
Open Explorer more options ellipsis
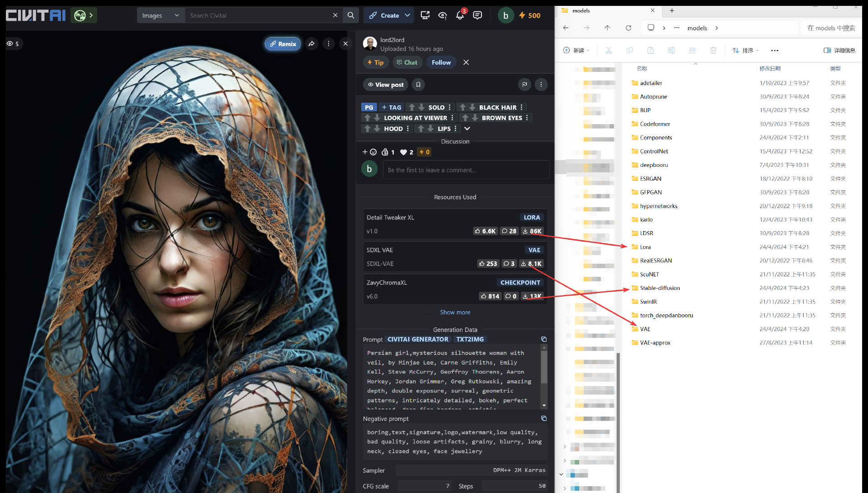coord(774,50)
